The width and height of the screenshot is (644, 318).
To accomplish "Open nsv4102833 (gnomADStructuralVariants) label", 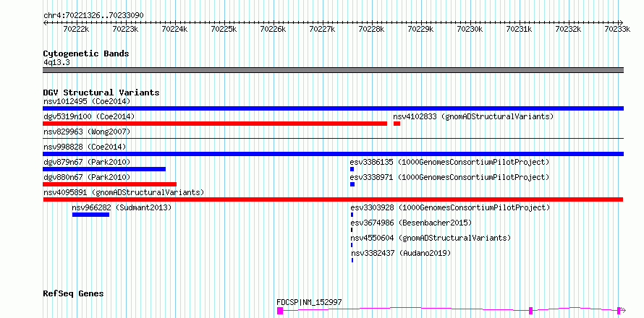I will tap(473, 116).
